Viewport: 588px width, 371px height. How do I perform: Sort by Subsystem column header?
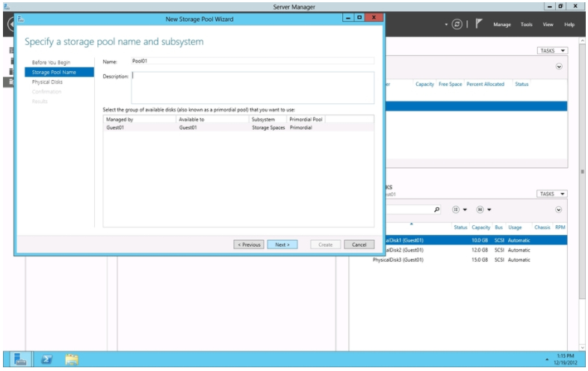pos(267,120)
